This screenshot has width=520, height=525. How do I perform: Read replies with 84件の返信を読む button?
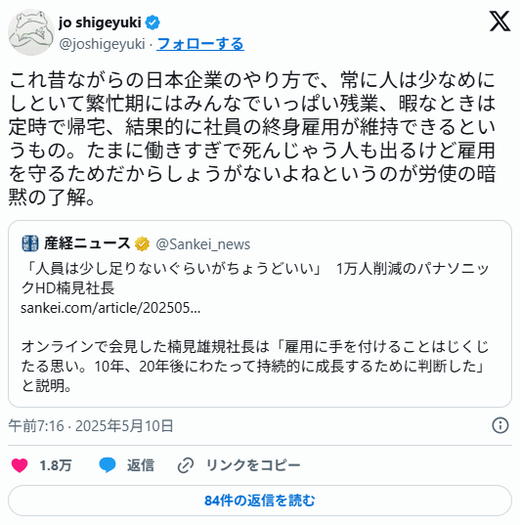coord(260,501)
